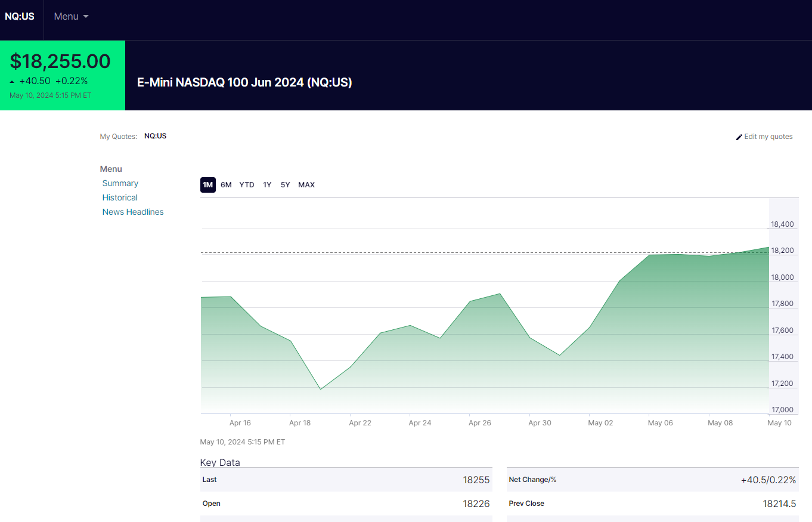The height and width of the screenshot is (522, 812).
Task: Open the Menu dropdown in top bar
Action: [x=71, y=17]
